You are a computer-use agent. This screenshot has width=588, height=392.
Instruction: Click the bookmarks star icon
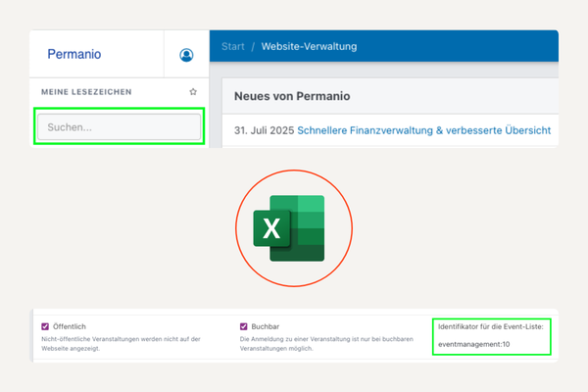coord(193,92)
